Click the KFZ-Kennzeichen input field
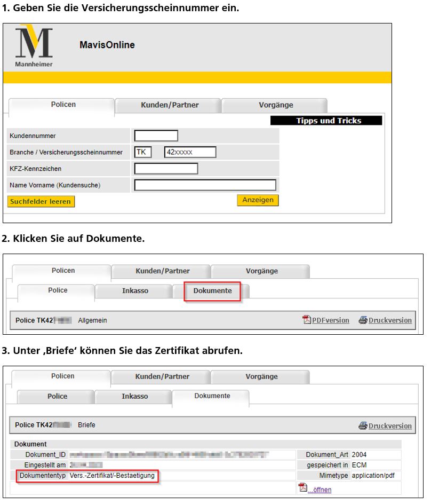 pyautogui.click(x=166, y=169)
